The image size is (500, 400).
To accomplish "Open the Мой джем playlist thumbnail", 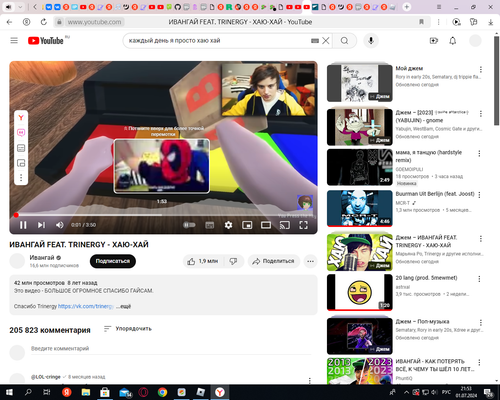I will click(x=360, y=83).
